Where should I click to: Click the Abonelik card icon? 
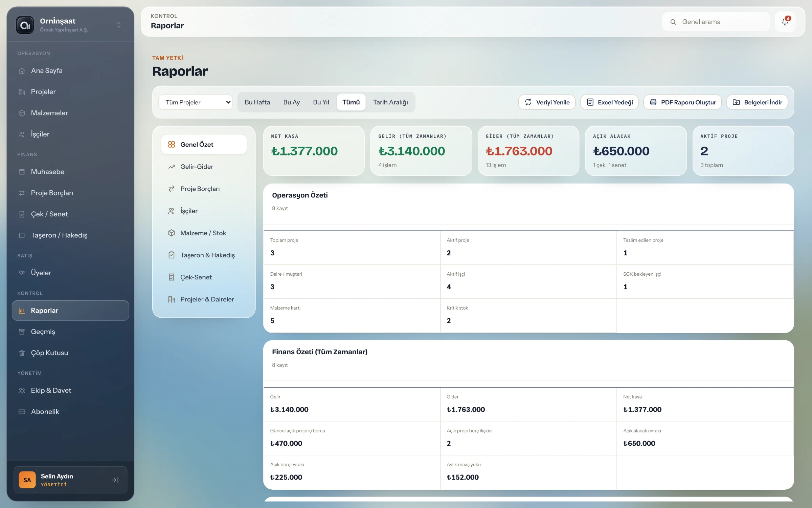point(22,412)
